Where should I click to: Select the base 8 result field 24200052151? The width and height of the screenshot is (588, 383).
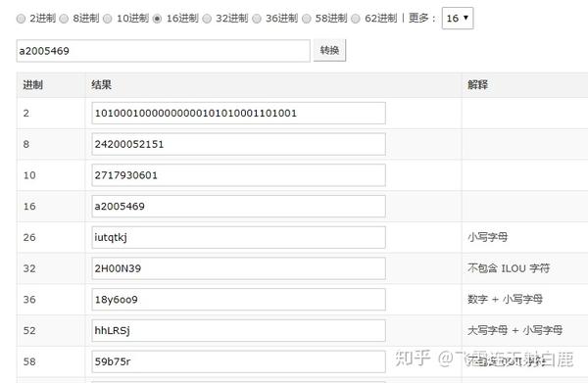[238, 144]
